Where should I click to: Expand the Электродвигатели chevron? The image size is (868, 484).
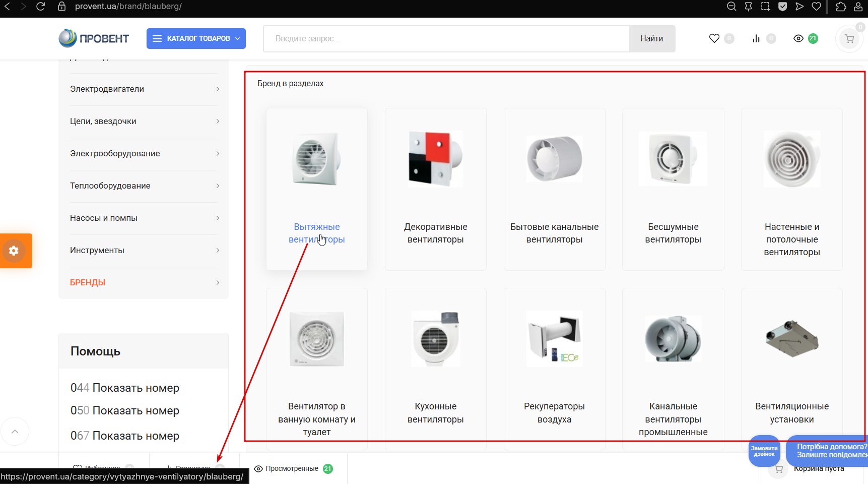pyautogui.click(x=218, y=89)
